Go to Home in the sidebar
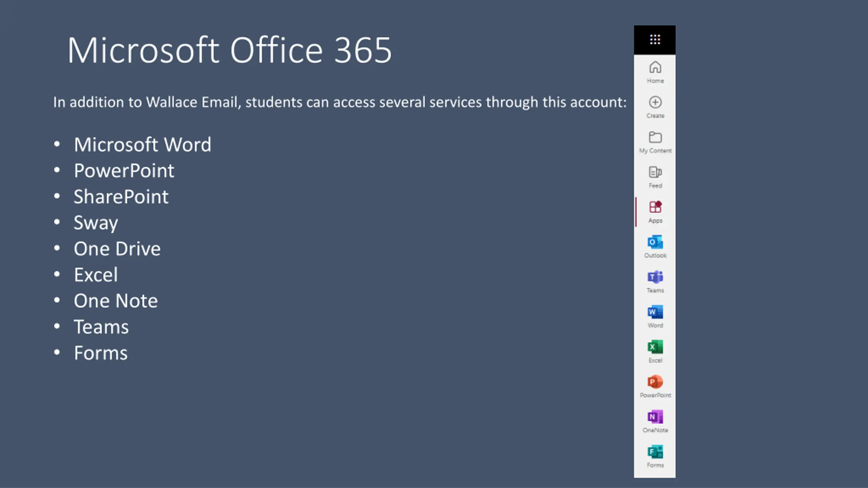Screen dimensions: 868x488 (655, 72)
